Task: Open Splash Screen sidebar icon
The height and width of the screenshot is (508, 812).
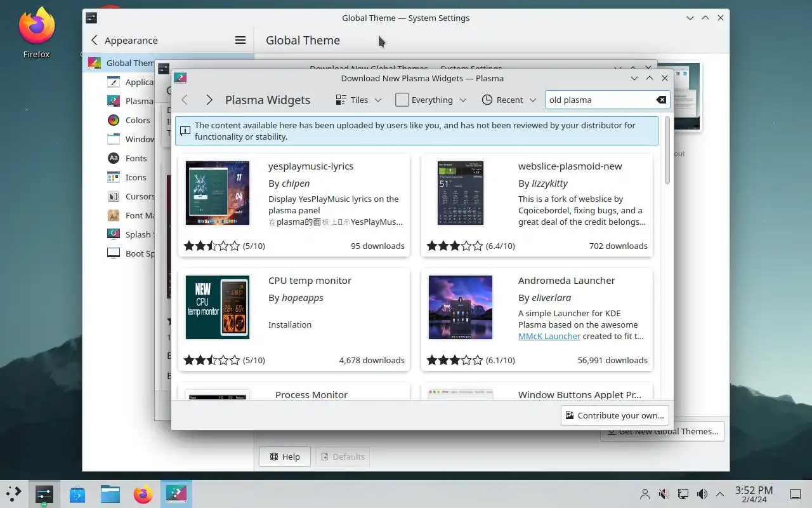Action: click(114, 234)
